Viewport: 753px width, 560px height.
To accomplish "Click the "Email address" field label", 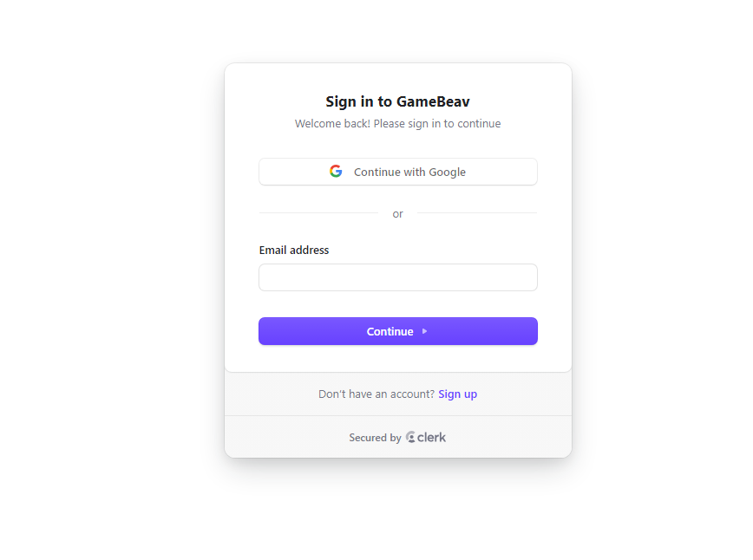I will pyautogui.click(x=294, y=250).
